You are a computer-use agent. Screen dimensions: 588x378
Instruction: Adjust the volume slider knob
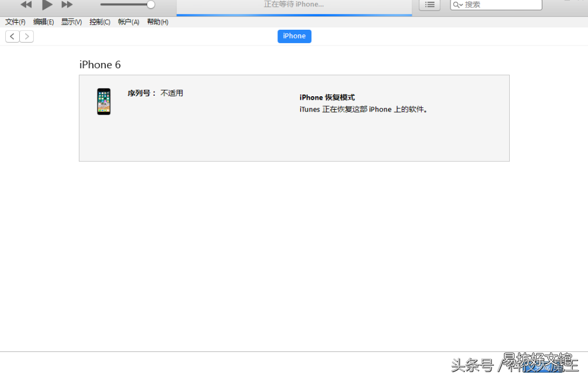[151, 5]
